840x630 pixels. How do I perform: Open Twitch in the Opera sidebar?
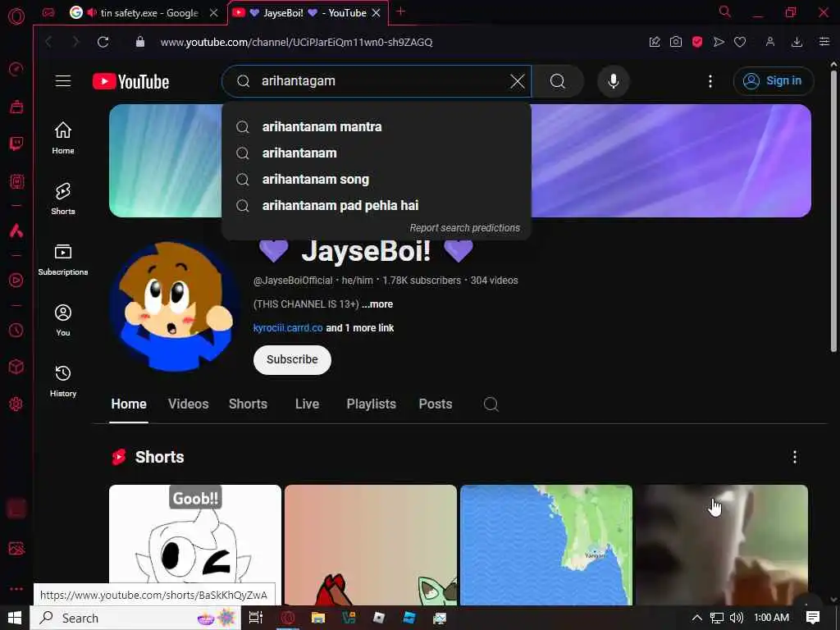coord(16,144)
